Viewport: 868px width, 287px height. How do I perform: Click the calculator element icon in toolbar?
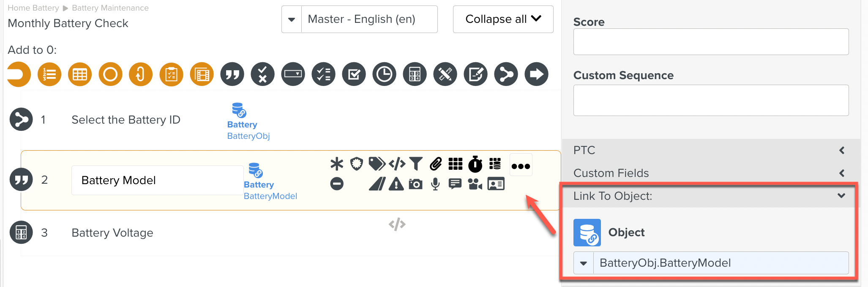click(415, 75)
